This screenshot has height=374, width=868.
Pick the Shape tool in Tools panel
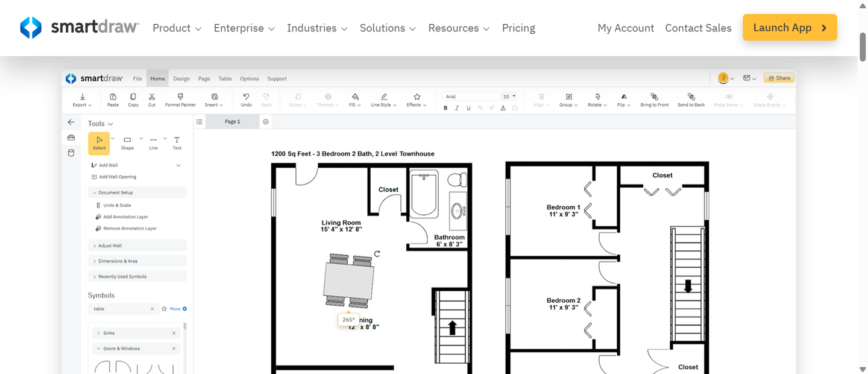[x=127, y=143]
